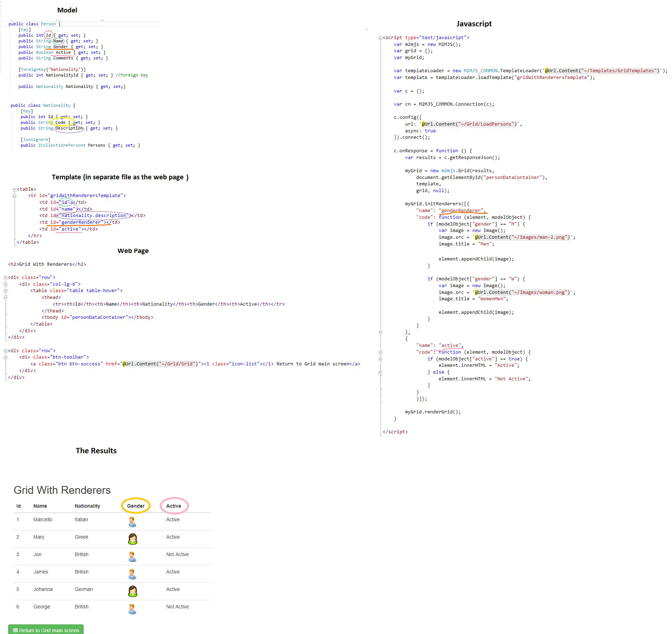The width and height of the screenshot is (672, 634).
Task: Click the German nationality cell
Action: [x=84, y=589]
